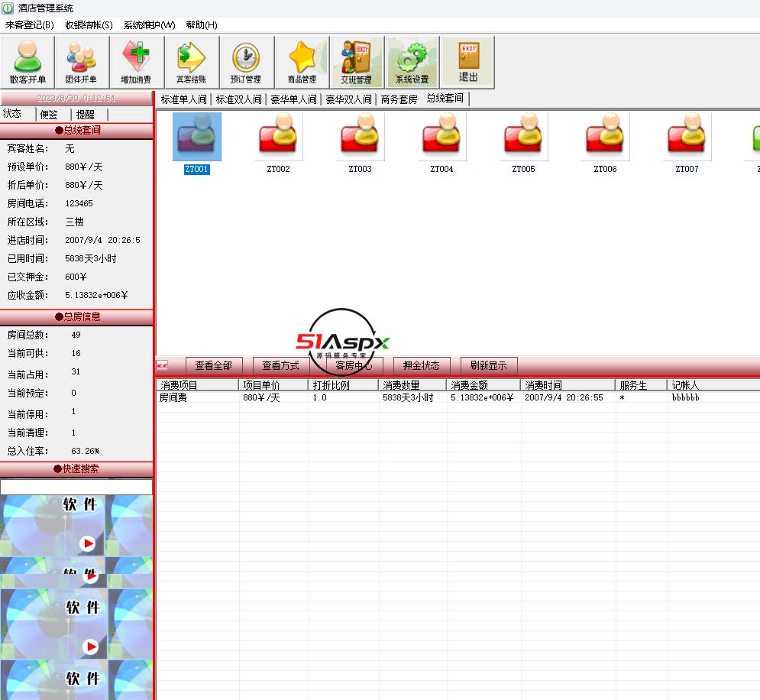
Task: Switch to 总统套间 tab
Action: pyautogui.click(x=445, y=99)
